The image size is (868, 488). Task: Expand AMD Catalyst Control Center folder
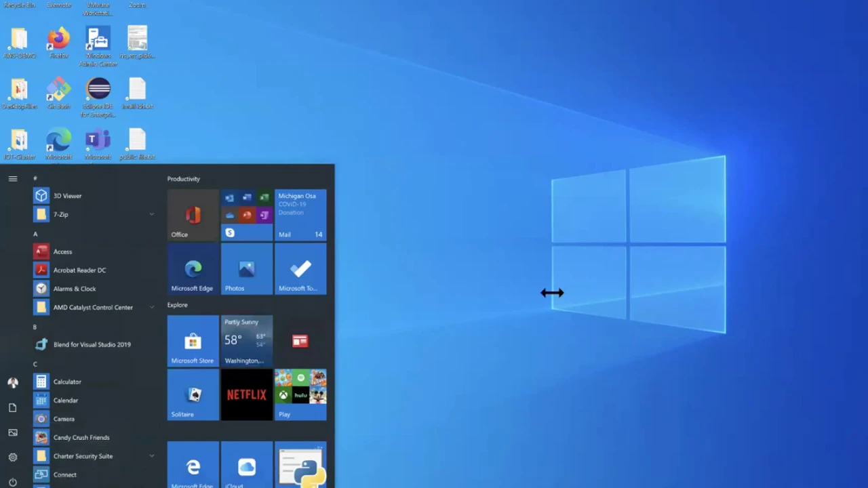(94, 307)
